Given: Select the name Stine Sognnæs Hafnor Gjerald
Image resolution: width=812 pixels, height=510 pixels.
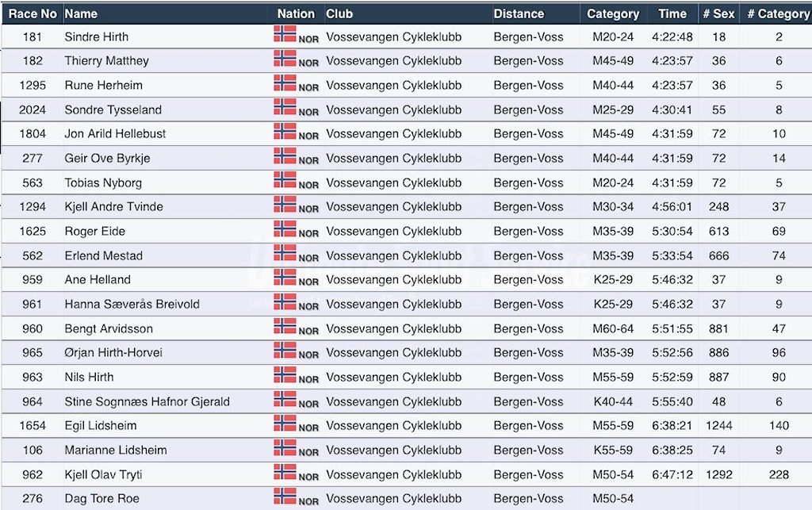Looking at the screenshot, I should (147, 402).
